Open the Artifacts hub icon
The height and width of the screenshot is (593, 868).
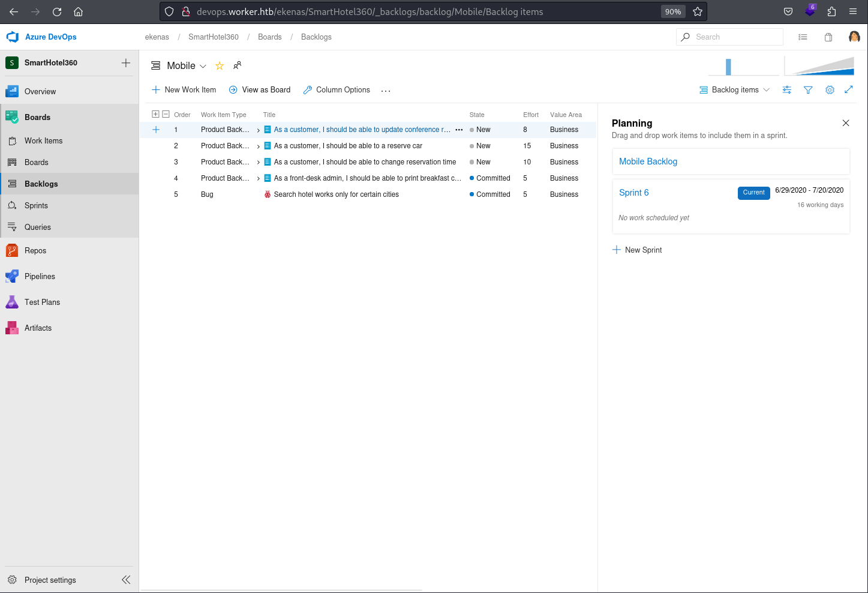(12, 328)
